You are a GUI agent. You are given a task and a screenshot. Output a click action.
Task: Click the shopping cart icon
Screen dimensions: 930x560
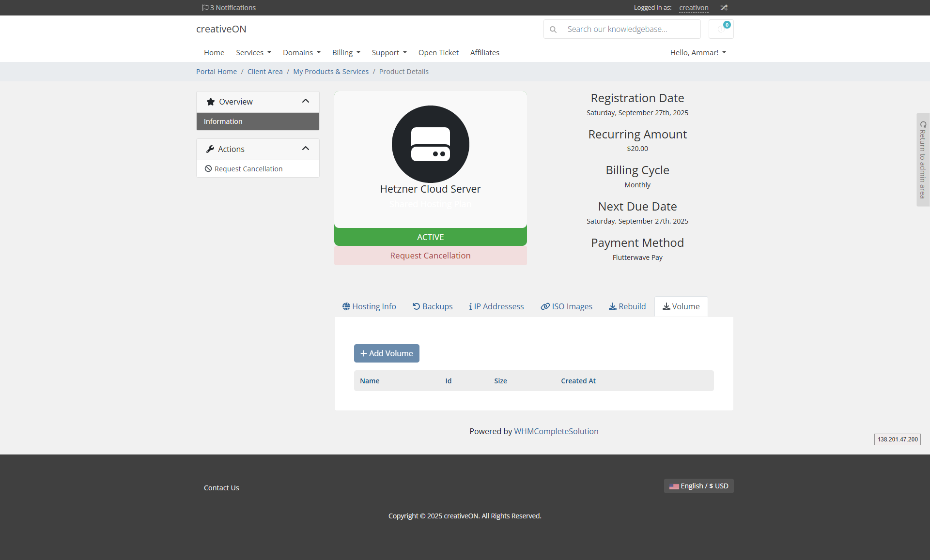pos(721,29)
